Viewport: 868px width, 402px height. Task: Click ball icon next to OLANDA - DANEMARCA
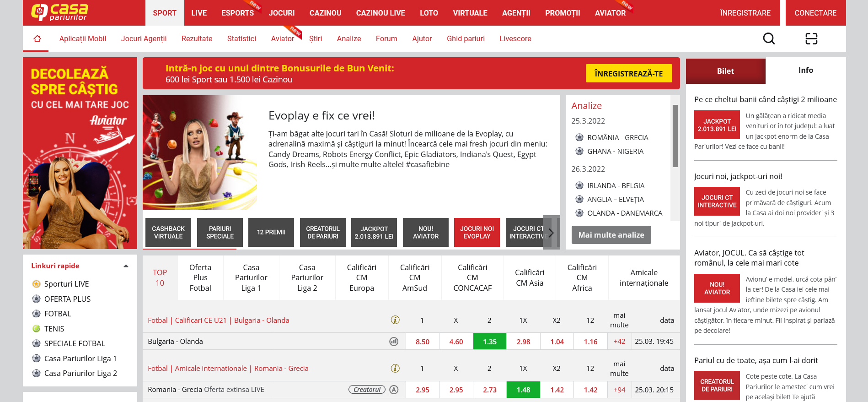coord(579,213)
